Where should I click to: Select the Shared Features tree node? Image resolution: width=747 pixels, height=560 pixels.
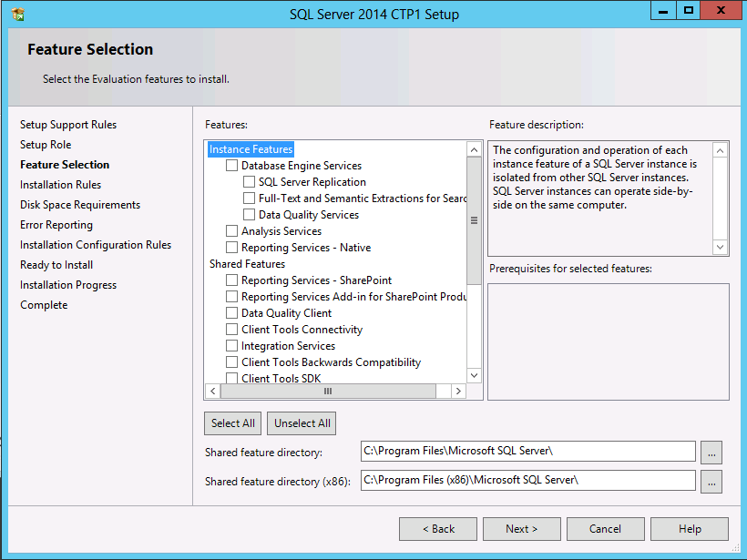pyautogui.click(x=247, y=264)
